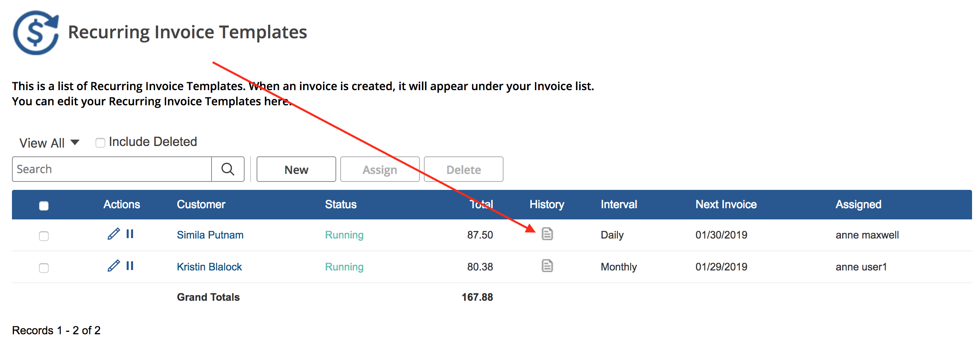Click the search magnifier icon
Screen dimensions: 980x359
coord(227,169)
